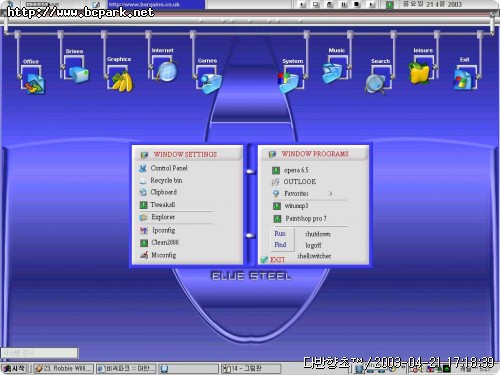Switch to the '23. Robbie Will...' taskbar button
500x375 pixels.
(63, 369)
